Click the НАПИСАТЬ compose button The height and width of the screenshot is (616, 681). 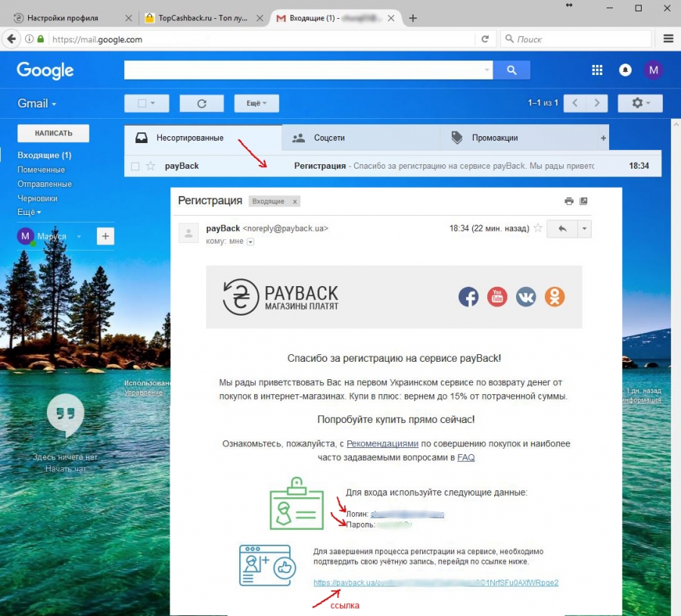click(54, 133)
